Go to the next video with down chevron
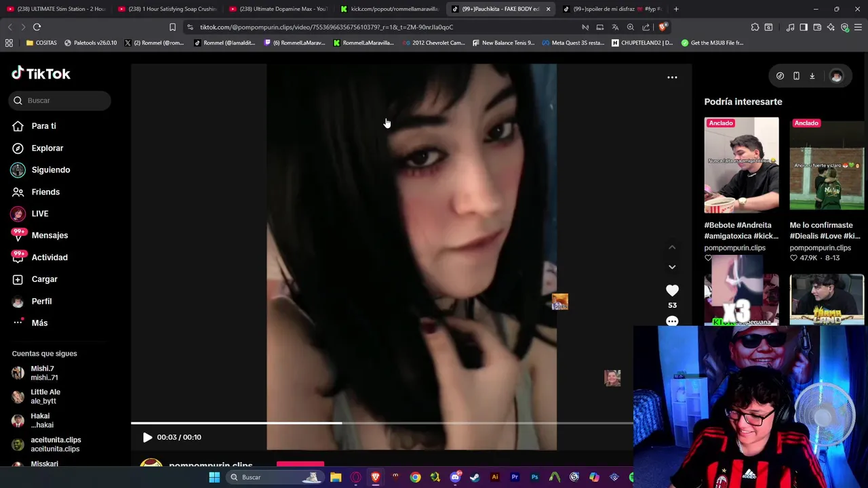Viewport: 868px width, 488px height. 672,267
